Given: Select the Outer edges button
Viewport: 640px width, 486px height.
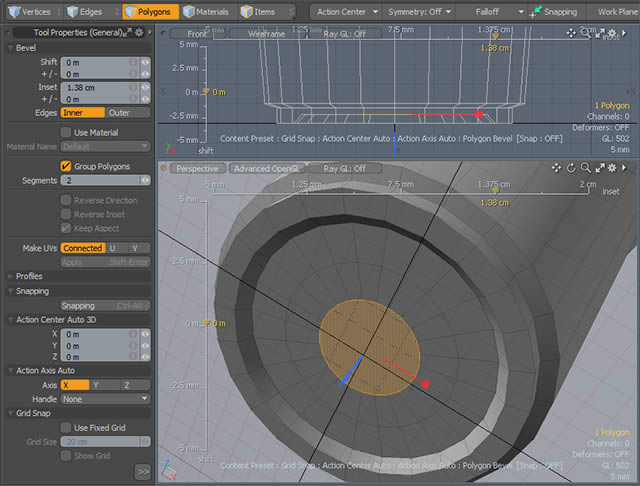Looking at the screenshot, I should [x=127, y=113].
